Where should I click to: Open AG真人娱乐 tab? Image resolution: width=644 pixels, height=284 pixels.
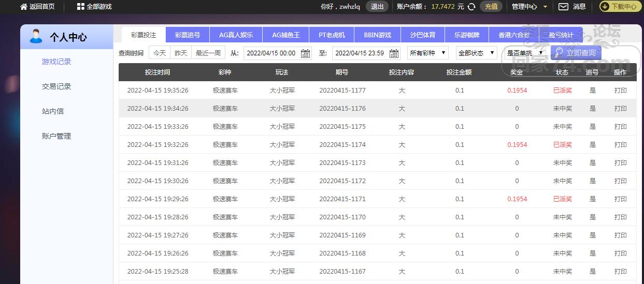click(236, 35)
